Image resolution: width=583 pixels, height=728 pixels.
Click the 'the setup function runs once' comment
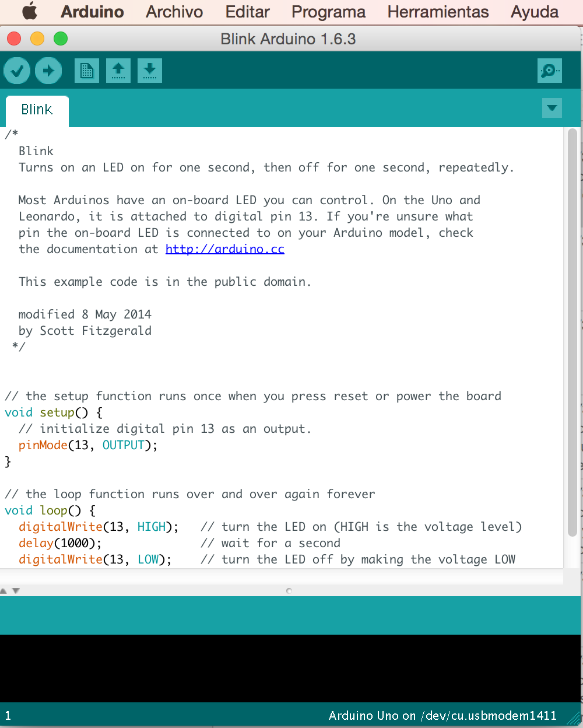[253, 396]
